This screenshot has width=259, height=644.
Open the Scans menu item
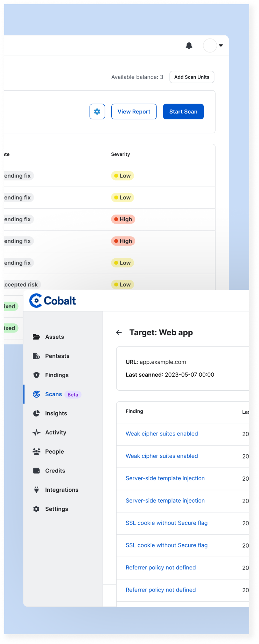click(x=53, y=394)
